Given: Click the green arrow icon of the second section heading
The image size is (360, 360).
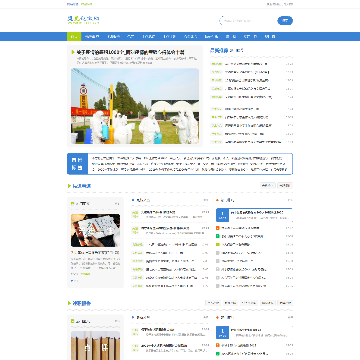Looking at the screenshot, I should click(x=69, y=303).
